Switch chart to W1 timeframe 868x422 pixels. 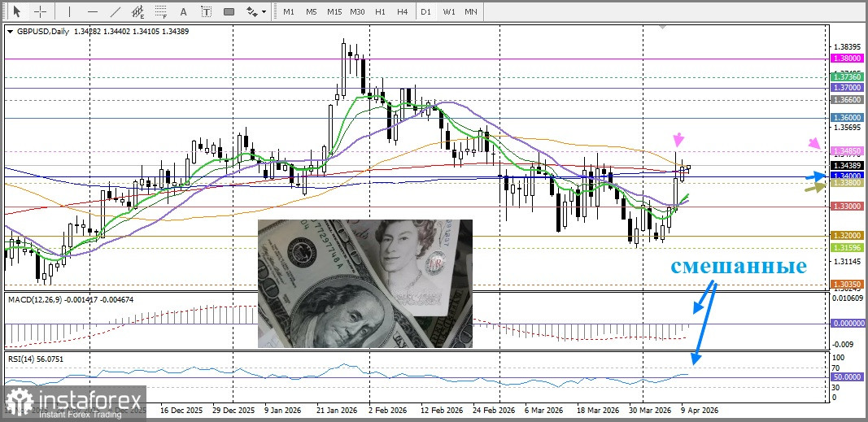pos(449,11)
